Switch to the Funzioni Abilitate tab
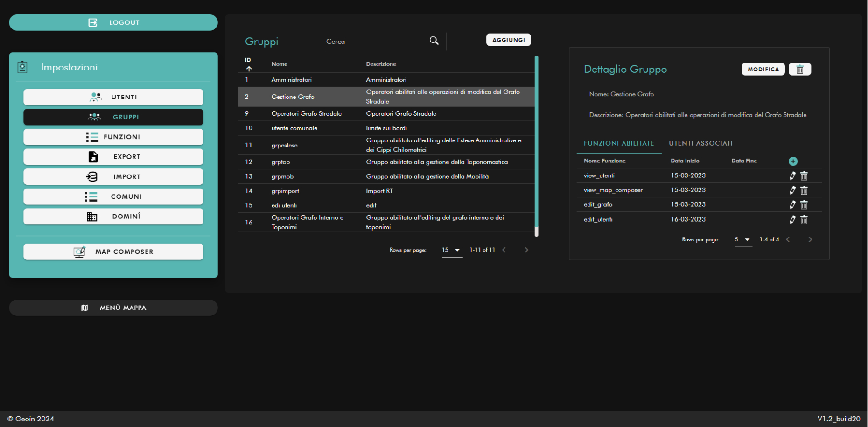The image size is (868, 427). [x=619, y=143]
